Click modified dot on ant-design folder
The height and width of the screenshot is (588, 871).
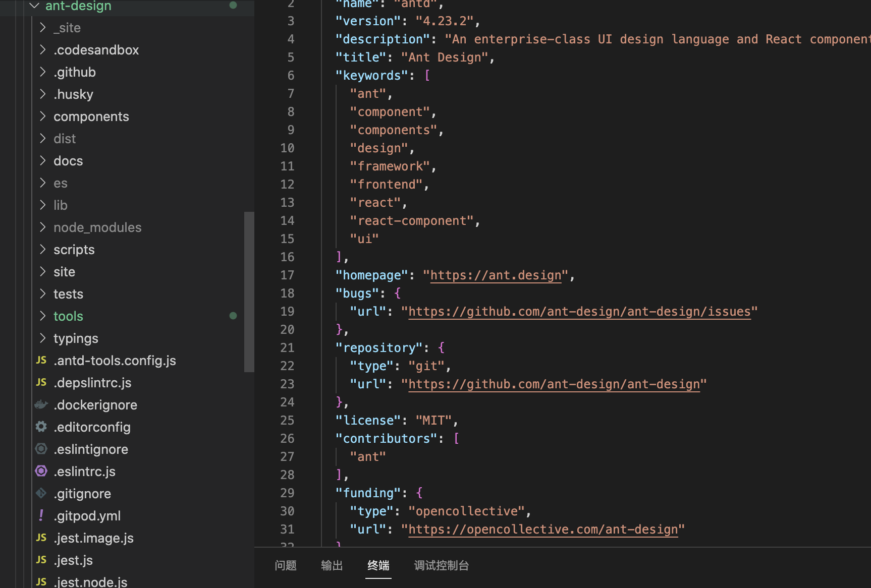[x=233, y=5]
